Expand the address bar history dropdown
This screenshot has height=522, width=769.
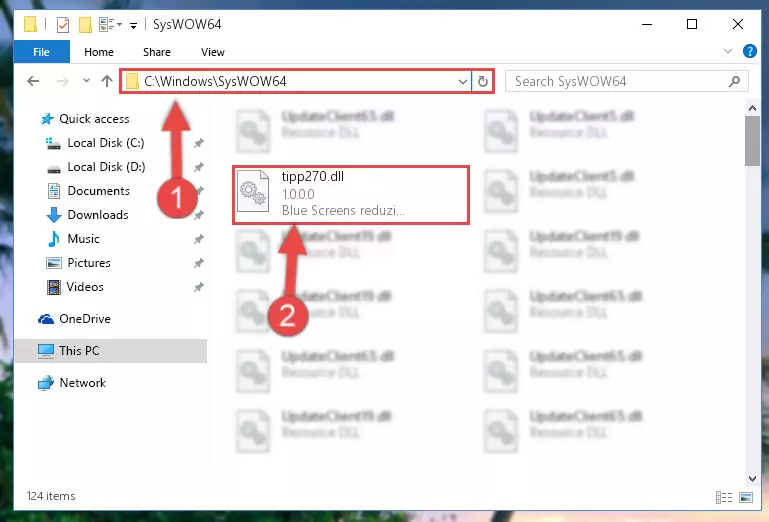[462, 81]
